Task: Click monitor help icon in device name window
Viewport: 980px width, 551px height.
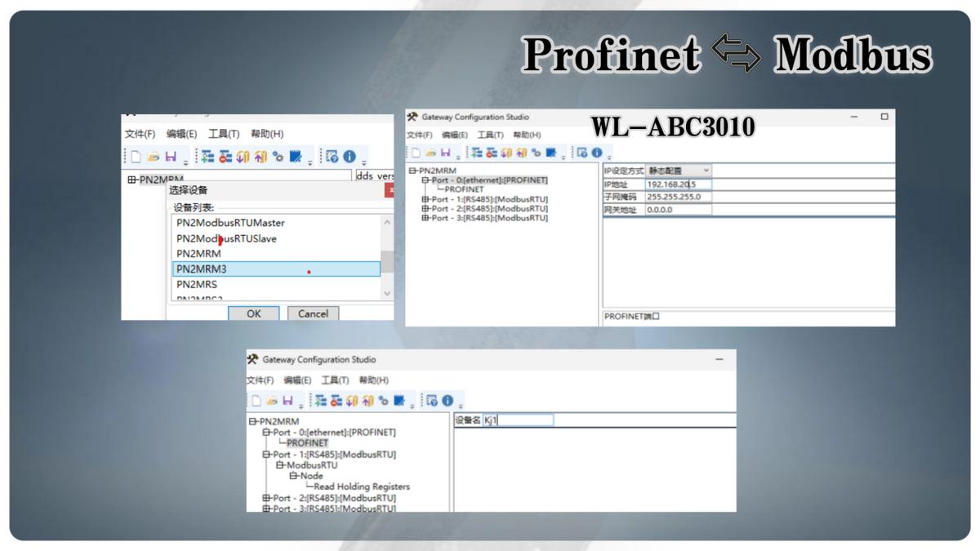Action: (x=431, y=401)
